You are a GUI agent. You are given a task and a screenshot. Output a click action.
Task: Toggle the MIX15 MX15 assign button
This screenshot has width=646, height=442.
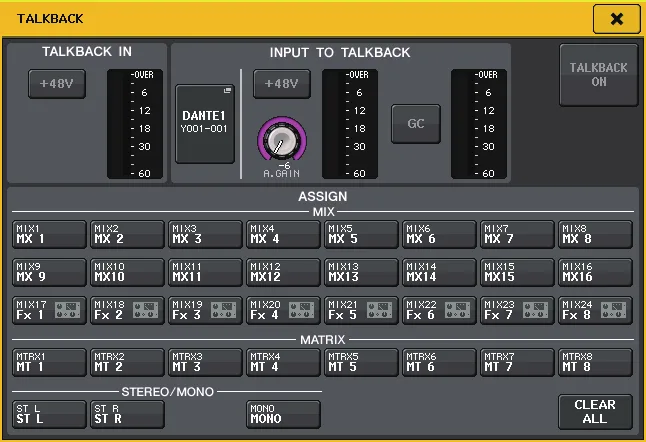(x=517, y=272)
